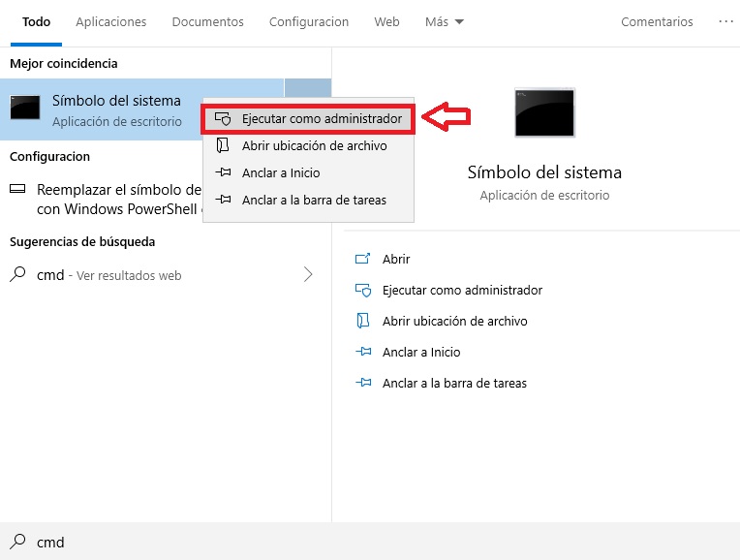Screen dimensions: 740x560
Task: Click the blue file location icon in details pane
Action: pos(362,321)
